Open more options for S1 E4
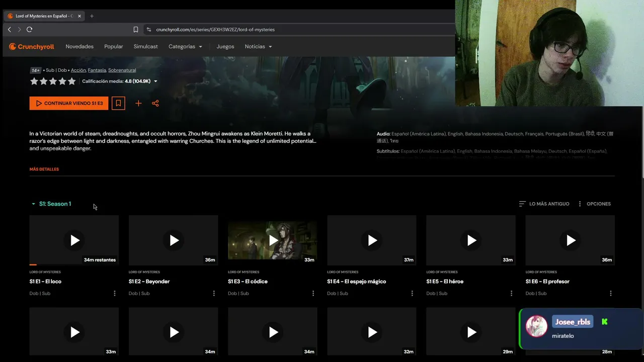 coord(412,293)
